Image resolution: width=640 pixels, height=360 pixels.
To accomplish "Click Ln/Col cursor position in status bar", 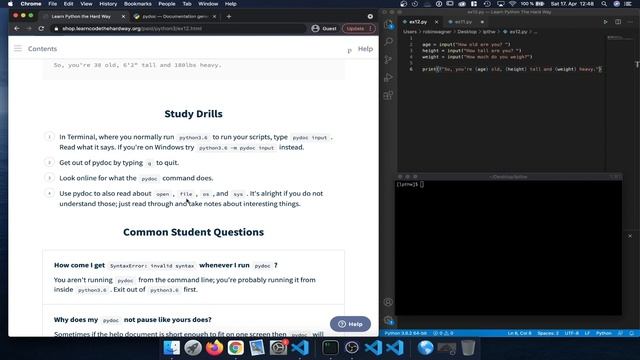I will [x=519, y=333].
